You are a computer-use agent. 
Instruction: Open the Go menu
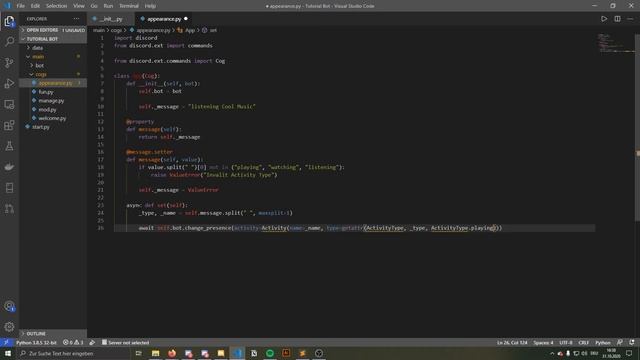(x=94, y=6)
